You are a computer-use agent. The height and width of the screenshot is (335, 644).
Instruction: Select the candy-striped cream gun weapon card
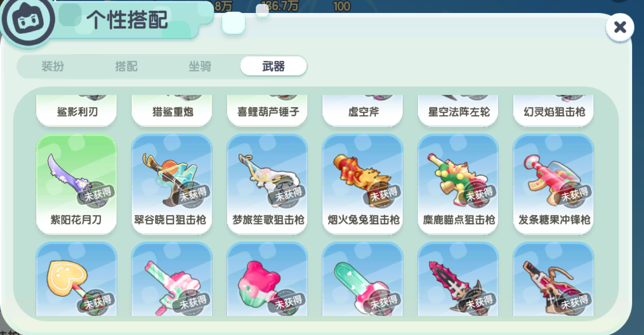point(172,279)
